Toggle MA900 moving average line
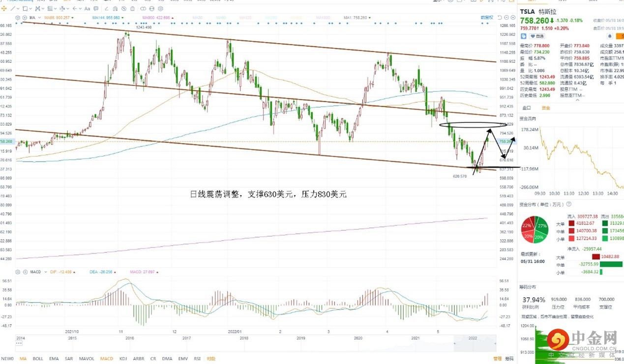The image size is (624, 364). tap(157, 18)
